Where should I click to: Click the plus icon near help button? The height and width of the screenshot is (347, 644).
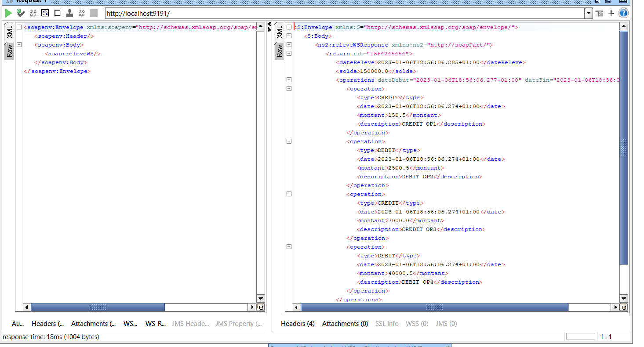(x=611, y=14)
